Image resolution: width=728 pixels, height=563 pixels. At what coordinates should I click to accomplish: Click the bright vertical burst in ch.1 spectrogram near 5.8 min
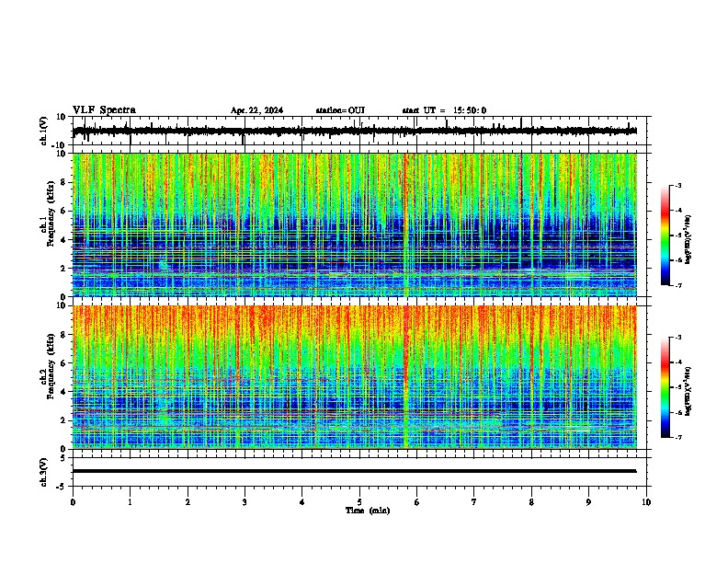[x=406, y=224]
